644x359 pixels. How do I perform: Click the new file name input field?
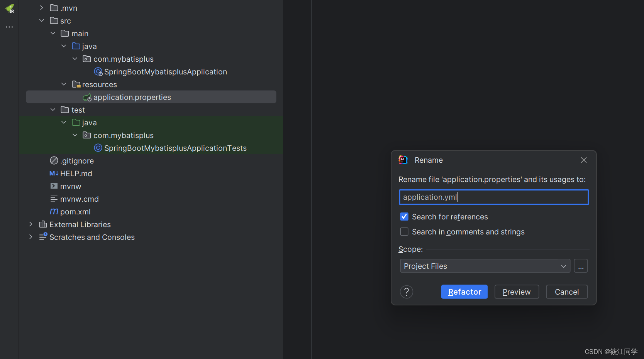click(x=494, y=197)
